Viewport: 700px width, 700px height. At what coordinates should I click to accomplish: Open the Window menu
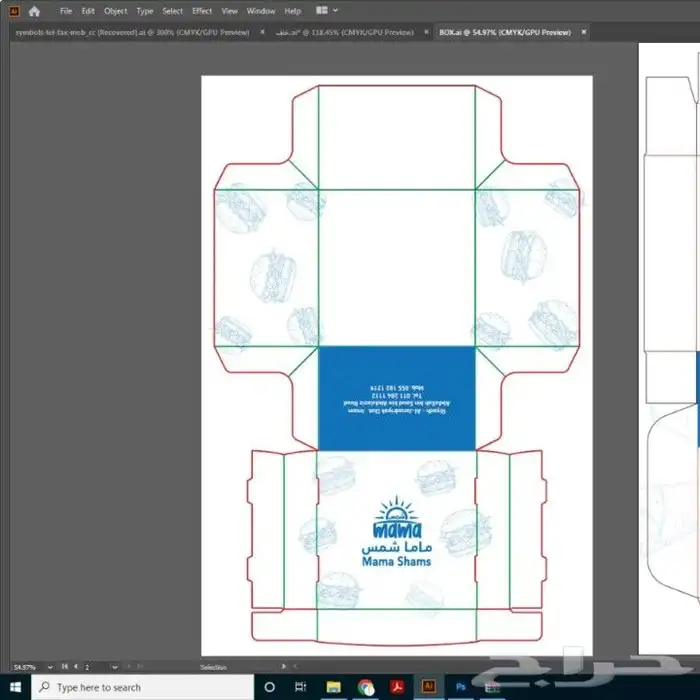click(261, 11)
